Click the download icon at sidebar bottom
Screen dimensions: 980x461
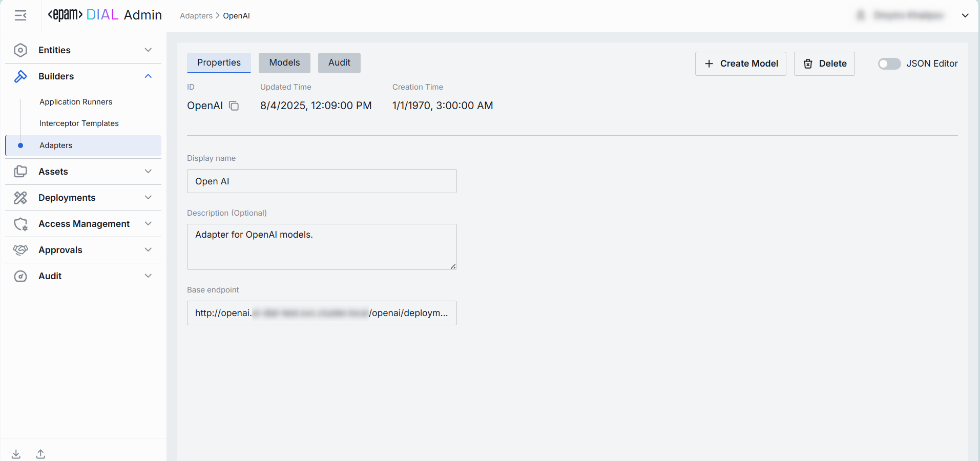(16, 454)
